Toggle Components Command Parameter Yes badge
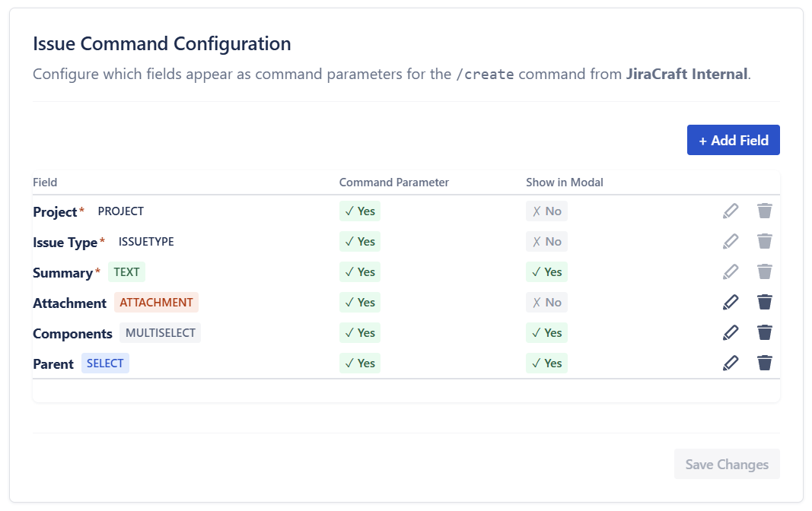The image size is (812, 511). pyautogui.click(x=360, y=333)
